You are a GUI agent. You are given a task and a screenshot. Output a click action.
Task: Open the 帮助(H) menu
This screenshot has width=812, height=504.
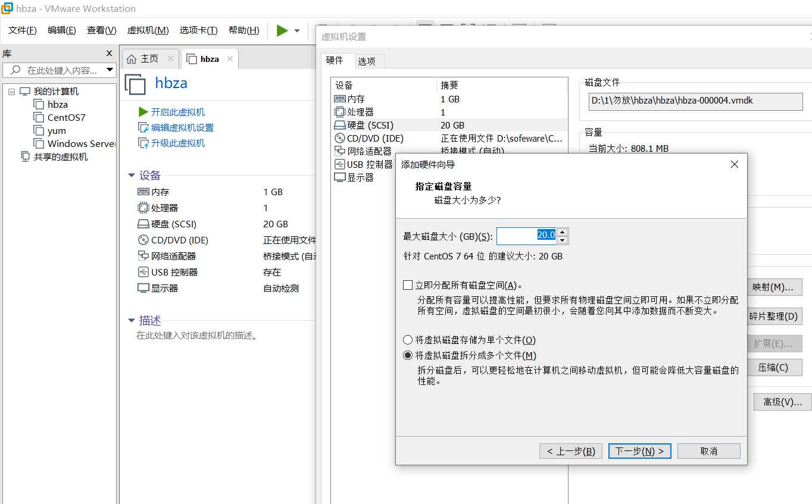[x=243, y=30]
